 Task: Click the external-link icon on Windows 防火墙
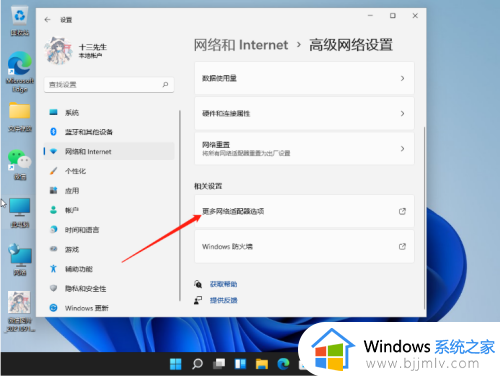click(402, 247)
